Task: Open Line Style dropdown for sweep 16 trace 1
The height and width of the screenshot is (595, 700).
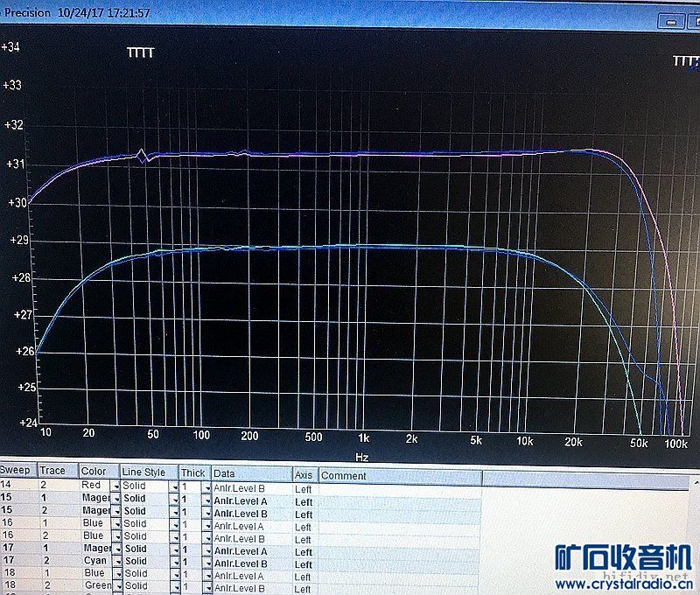Action: 175,524
